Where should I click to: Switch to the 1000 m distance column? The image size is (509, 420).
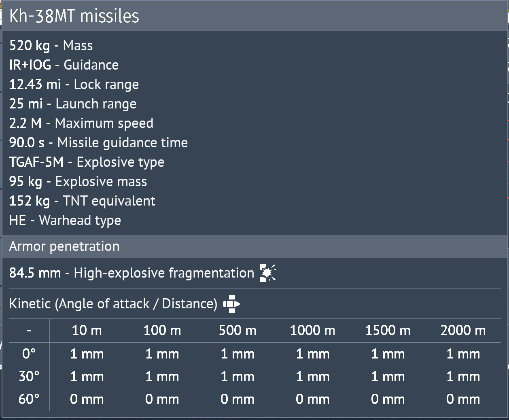[312, 331]
